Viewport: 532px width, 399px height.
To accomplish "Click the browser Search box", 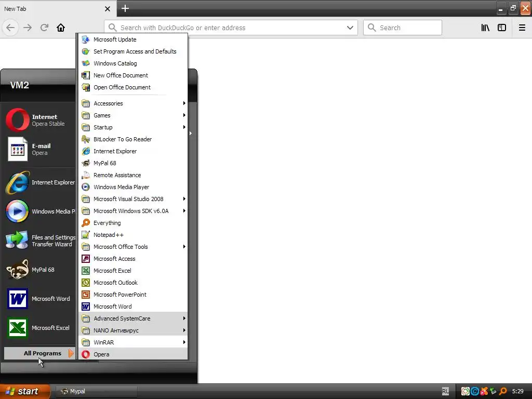I will tap(403, 28).
